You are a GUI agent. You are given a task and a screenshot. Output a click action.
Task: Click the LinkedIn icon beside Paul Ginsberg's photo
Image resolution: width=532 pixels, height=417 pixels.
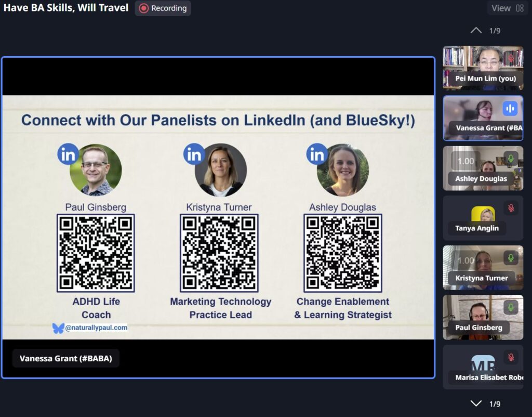click(x=68, y=154)
